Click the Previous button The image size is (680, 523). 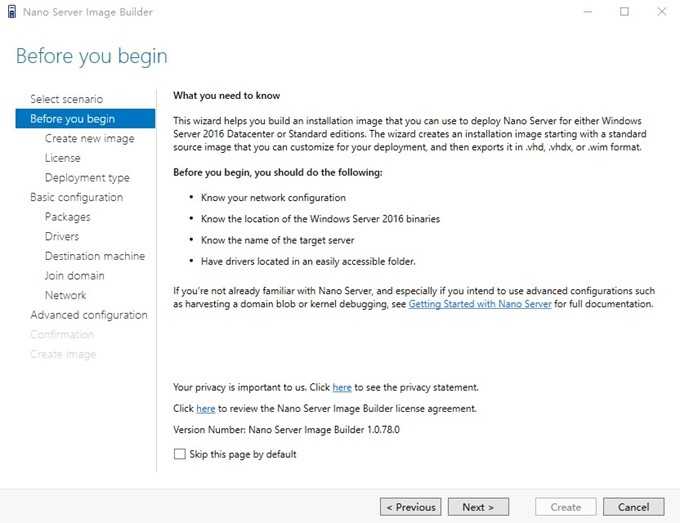pos(411,507)
